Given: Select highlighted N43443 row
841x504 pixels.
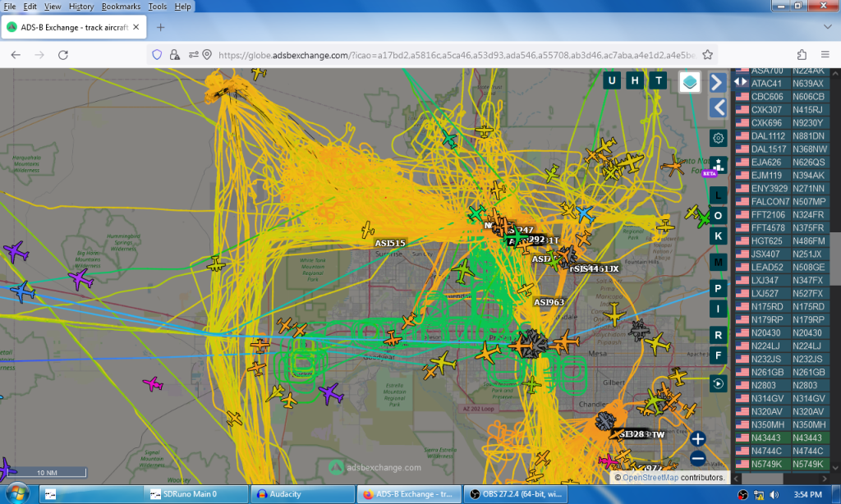Looking at the screenshot, I should [x=782, y=438].
